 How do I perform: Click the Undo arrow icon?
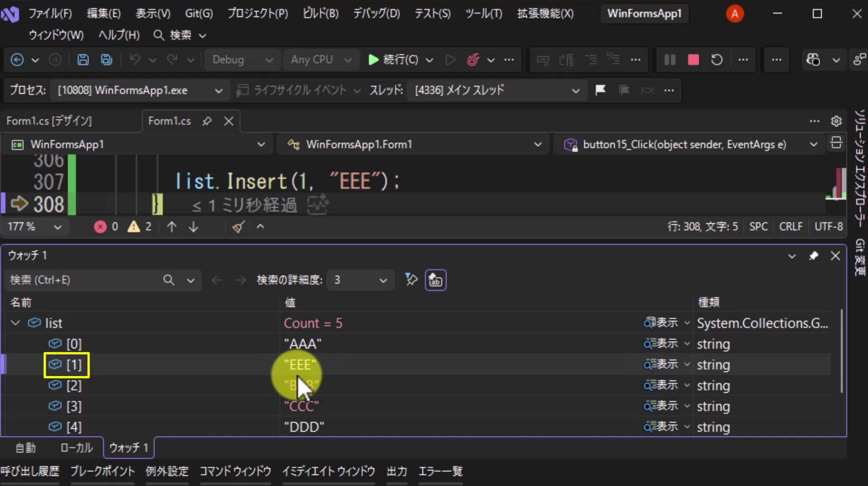[x=135, y=60]
